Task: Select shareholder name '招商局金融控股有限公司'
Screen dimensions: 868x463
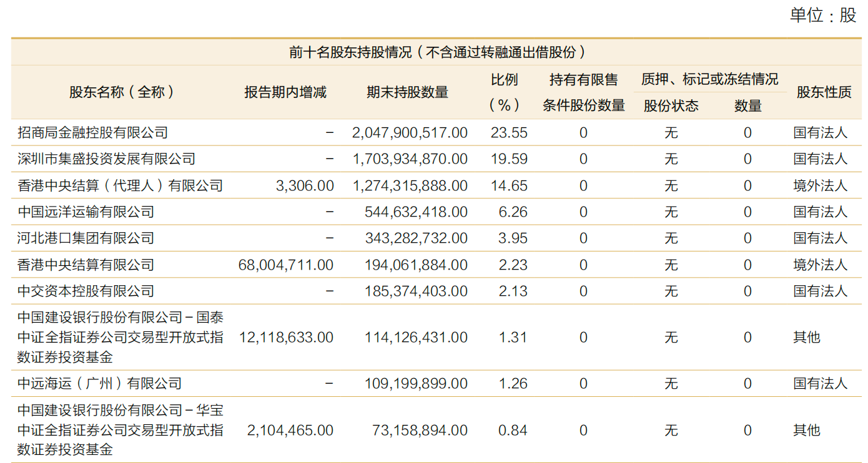Action: pos(93,132)
